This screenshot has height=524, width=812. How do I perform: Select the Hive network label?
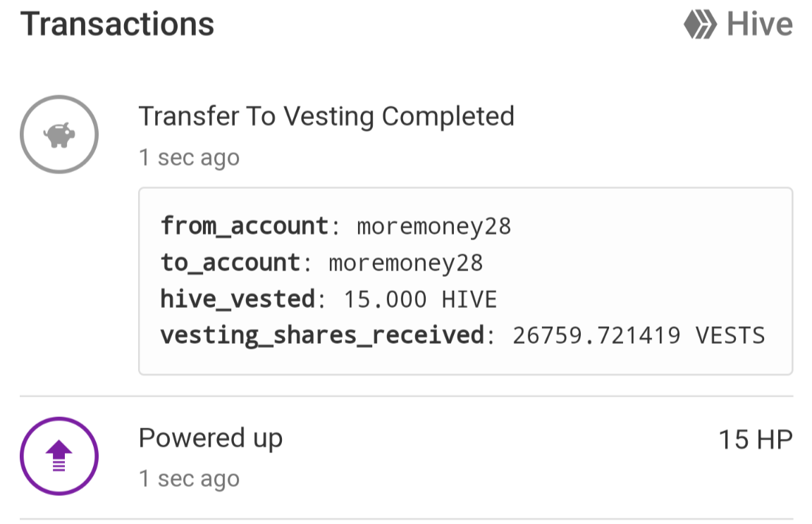pyautogui.click(x=760, y=25)
